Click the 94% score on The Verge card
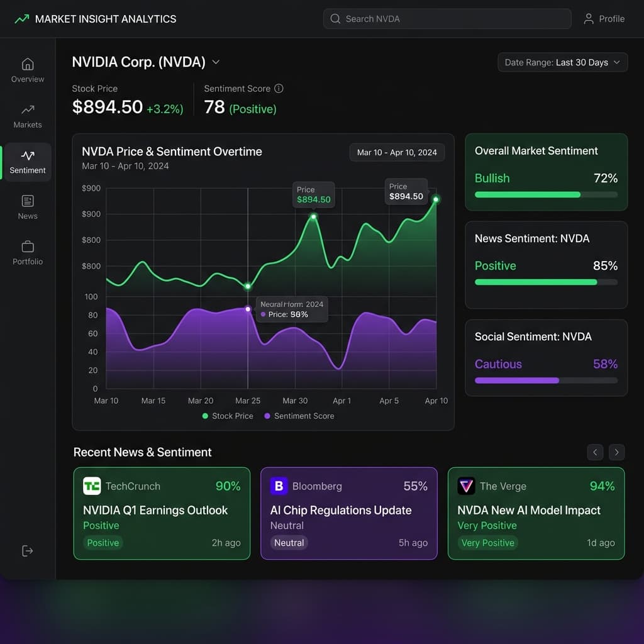 click(602, 486)
